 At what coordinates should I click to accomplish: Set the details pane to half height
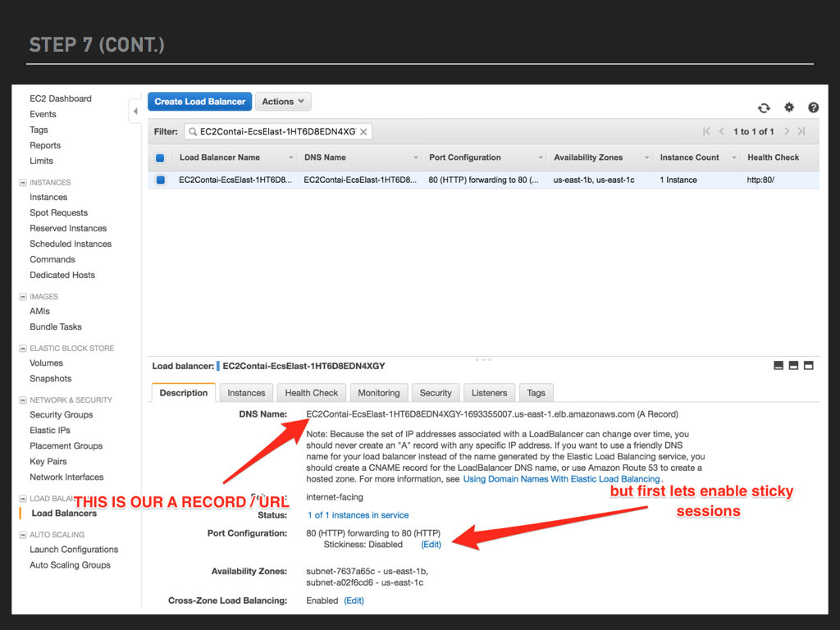click(x=793, y=365)
